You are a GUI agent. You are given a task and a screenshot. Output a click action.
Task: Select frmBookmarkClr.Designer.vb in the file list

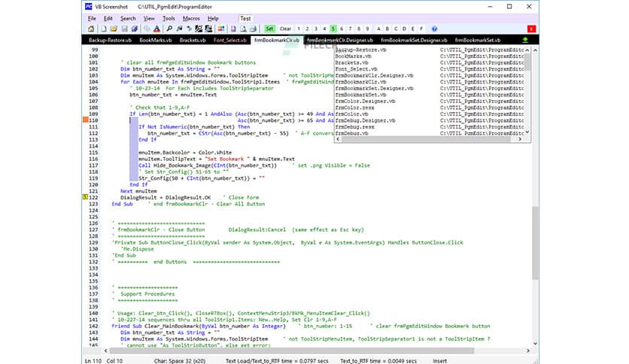(374, 75)
